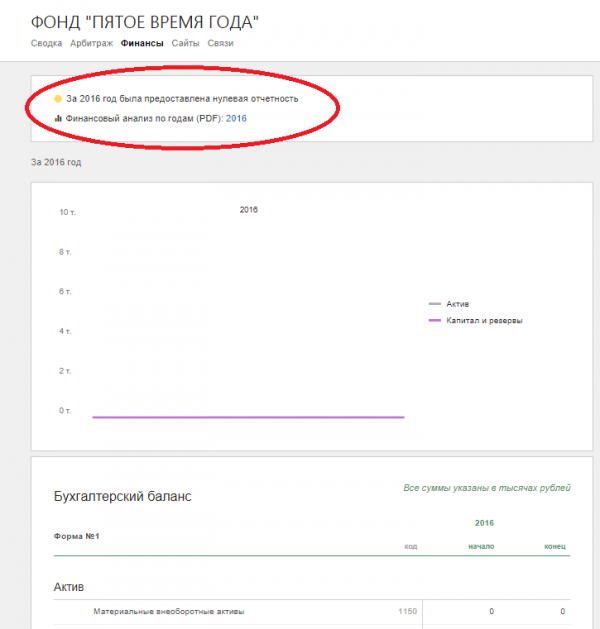Viewport: 600px width, 629px height.
Task: Select the Финансы tab
Action: (142, 43)
